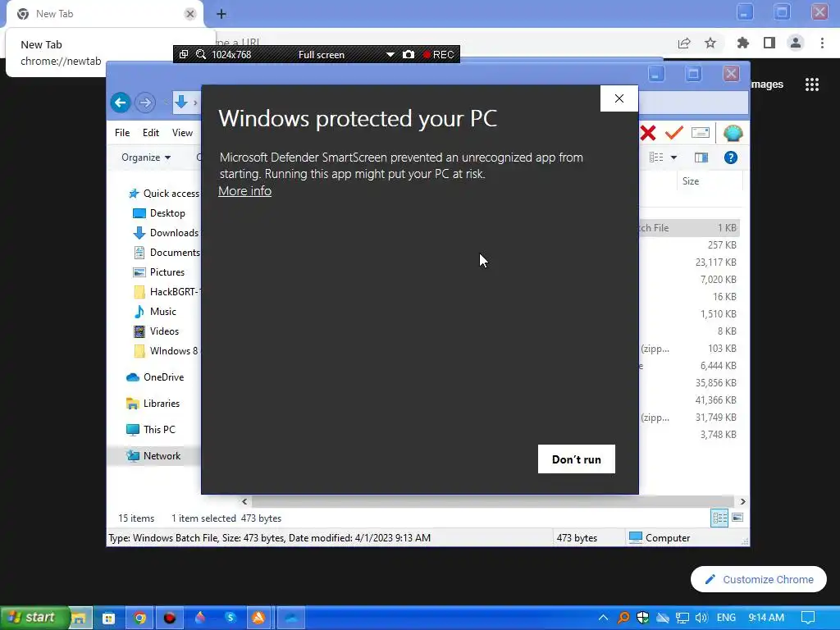Toggle the preview pane icon

coord(701,157)
